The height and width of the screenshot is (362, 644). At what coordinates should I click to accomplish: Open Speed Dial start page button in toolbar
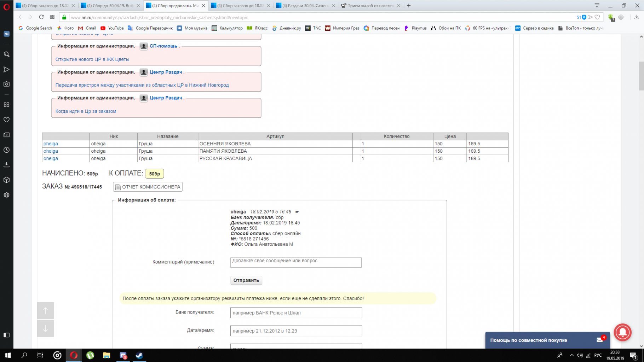[52, 17]
